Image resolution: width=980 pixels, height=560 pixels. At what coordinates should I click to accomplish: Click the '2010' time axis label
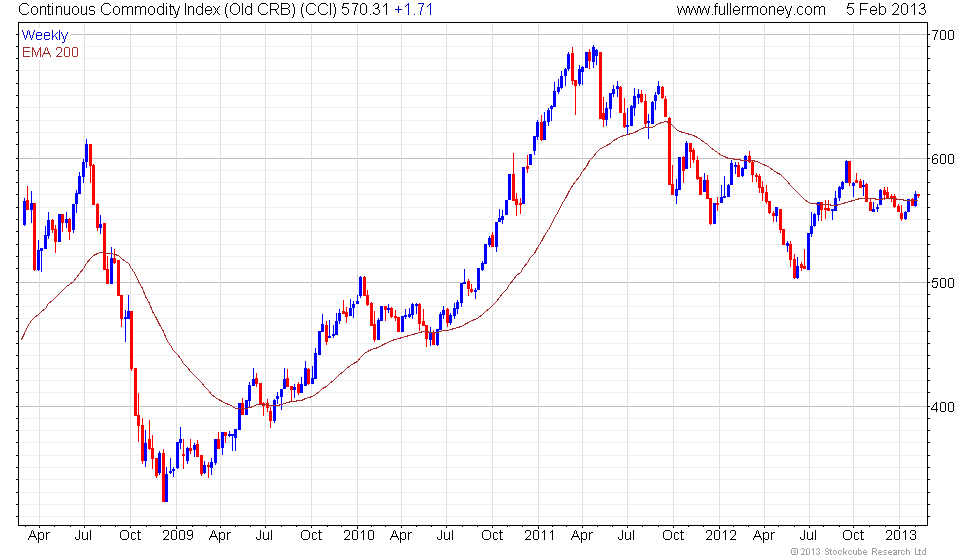[358, 536]
